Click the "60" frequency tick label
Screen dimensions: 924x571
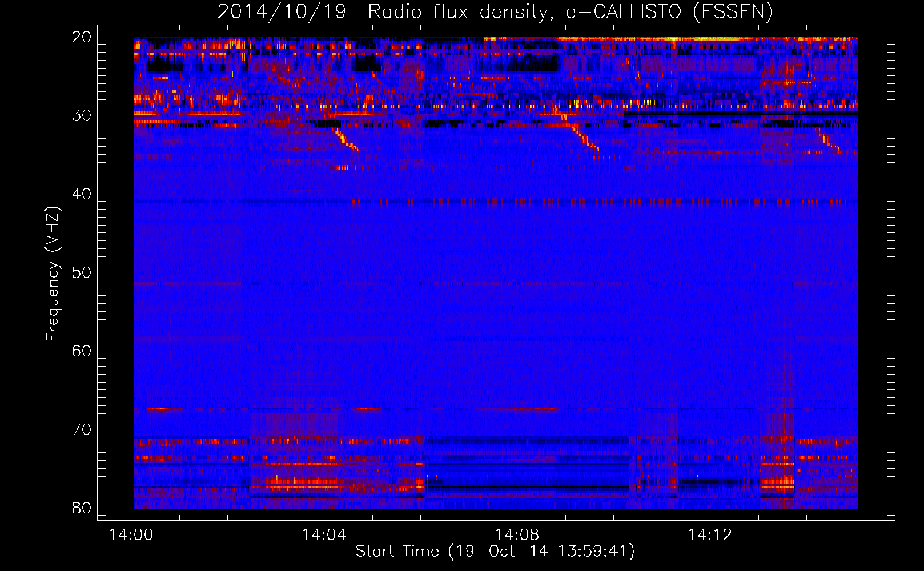point(82,351)
